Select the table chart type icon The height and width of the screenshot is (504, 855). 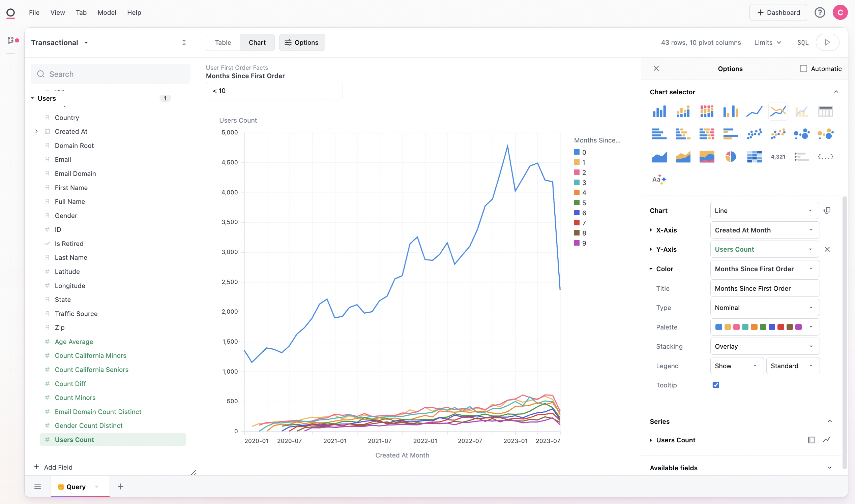[x=825, y=112]
